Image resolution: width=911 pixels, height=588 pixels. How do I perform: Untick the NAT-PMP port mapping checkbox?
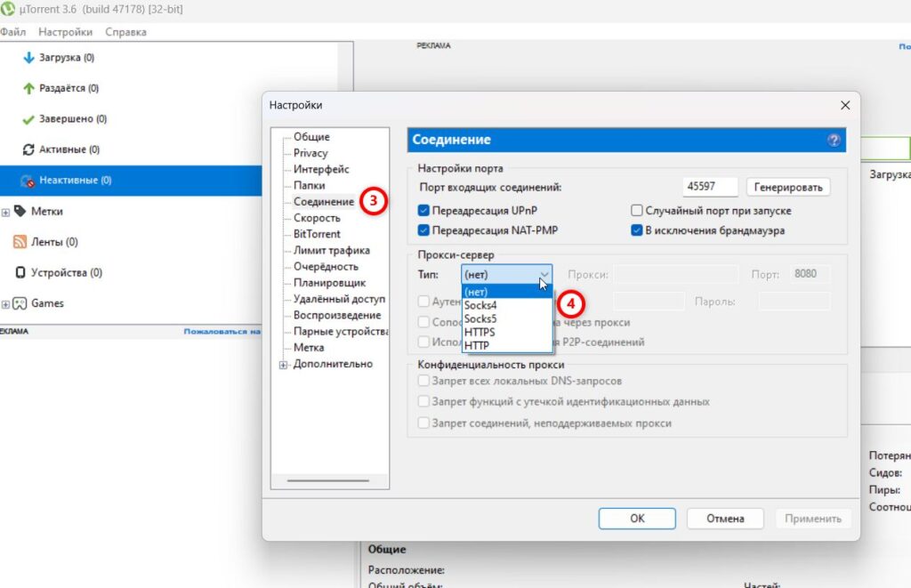click(423, 230)
